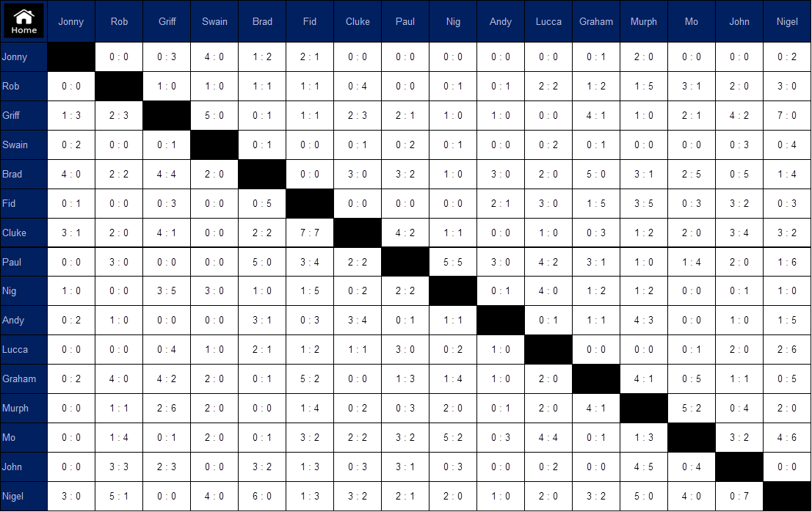The image size is (812, 512).
Task: Click the John row label
Action: coord(23,467)
